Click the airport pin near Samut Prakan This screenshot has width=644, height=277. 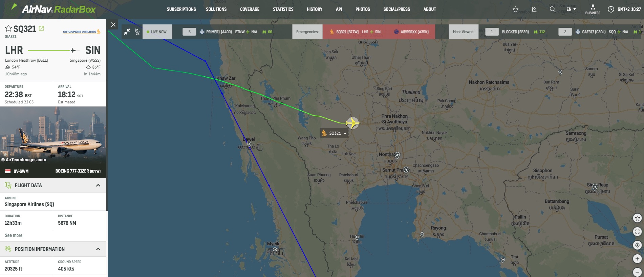406,170
